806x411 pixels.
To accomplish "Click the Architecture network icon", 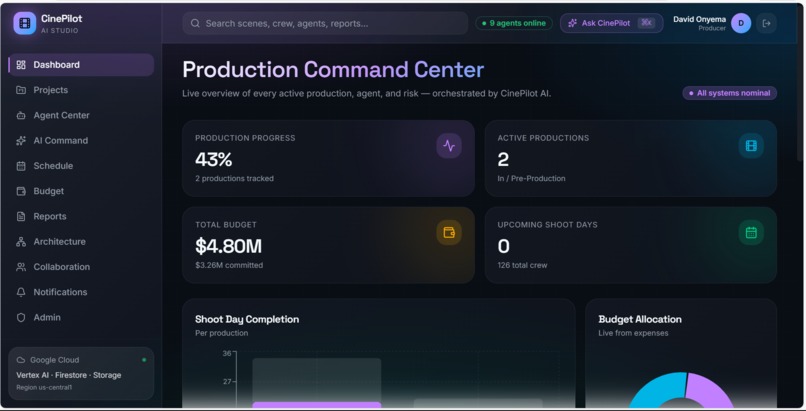I will (x=21, y=241).
